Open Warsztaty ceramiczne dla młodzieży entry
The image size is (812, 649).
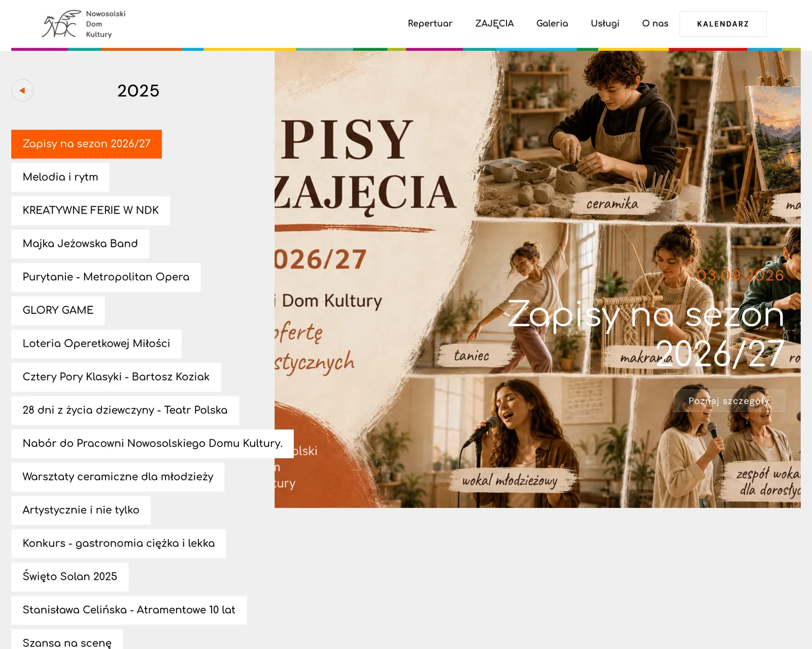(118, 477)
